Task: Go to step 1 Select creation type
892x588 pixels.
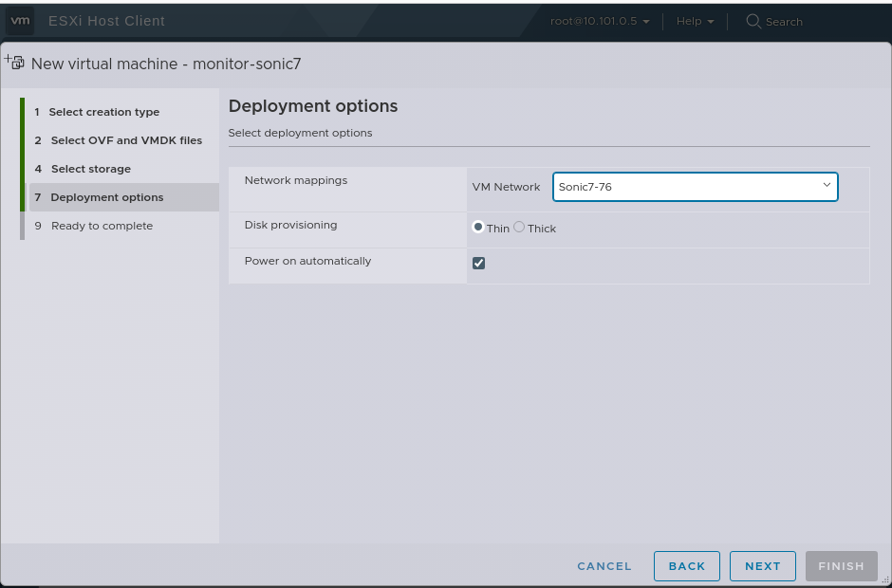Action: 104,112
